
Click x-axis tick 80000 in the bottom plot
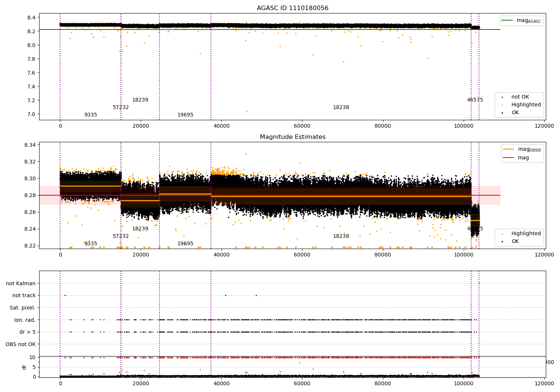383,383
